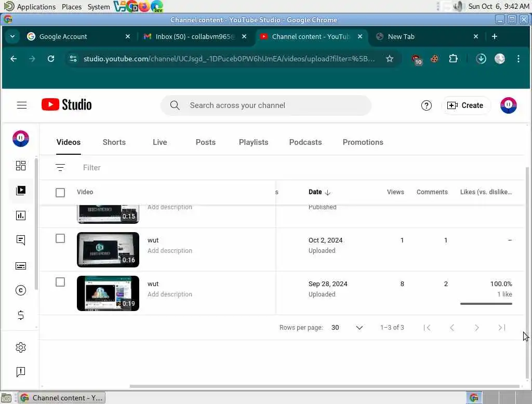
Task: Open the Chrome downloads icon
Action: pos(481,59)
